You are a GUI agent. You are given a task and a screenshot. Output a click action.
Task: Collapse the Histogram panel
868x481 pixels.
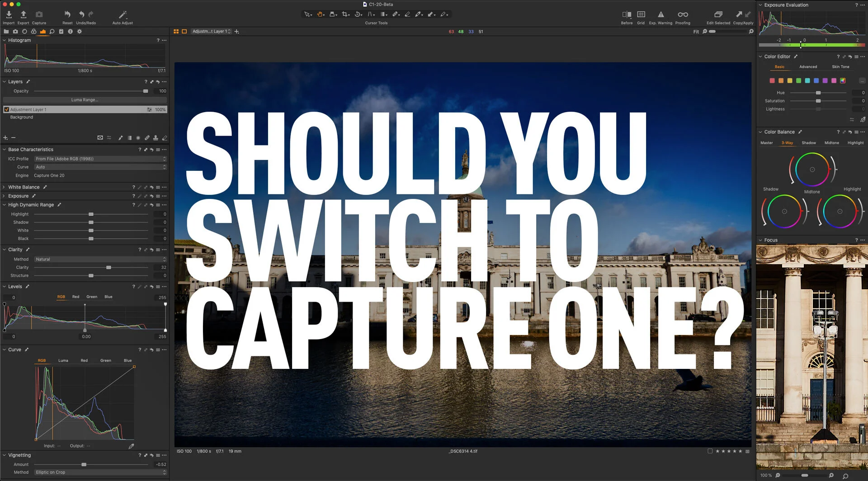tap(4, 40)
